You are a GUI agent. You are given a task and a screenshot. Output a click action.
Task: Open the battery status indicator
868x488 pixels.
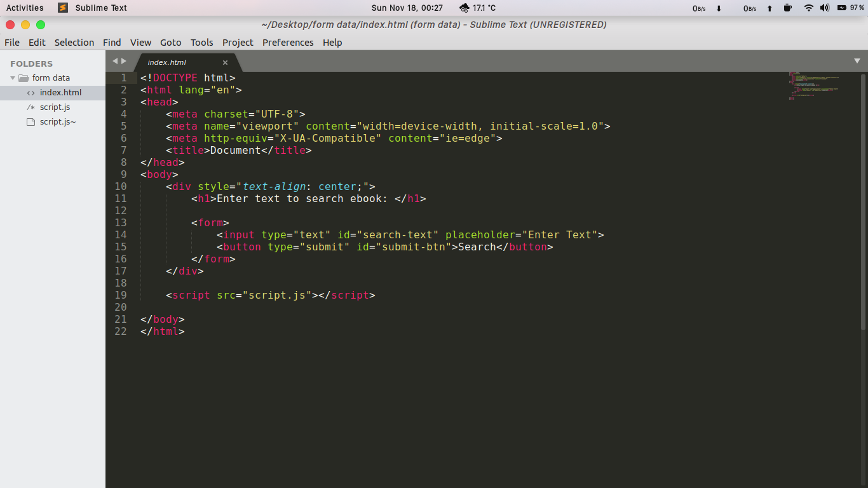[x=851, y=8]
